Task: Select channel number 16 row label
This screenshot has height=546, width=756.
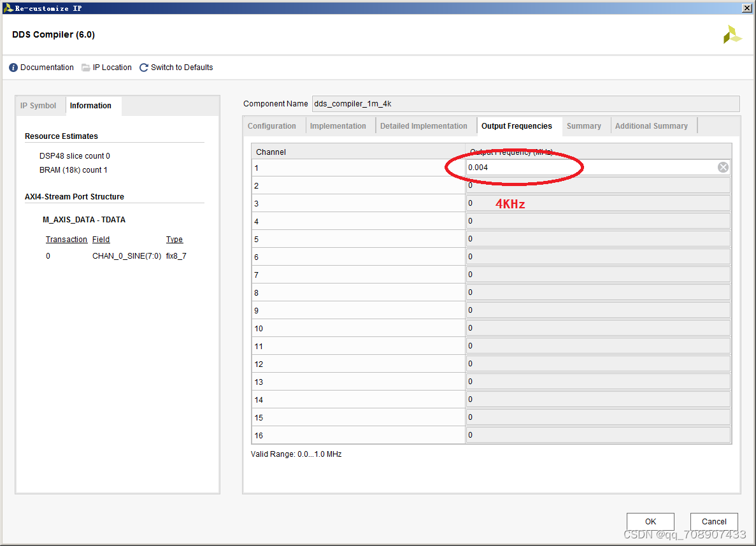Action: pyautogui.click(x=259, y=436)
